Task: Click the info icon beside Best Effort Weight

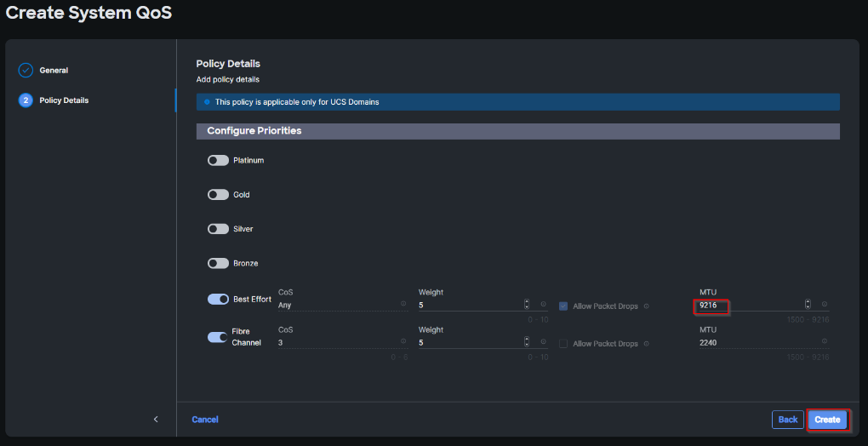Action: point(543,304)
